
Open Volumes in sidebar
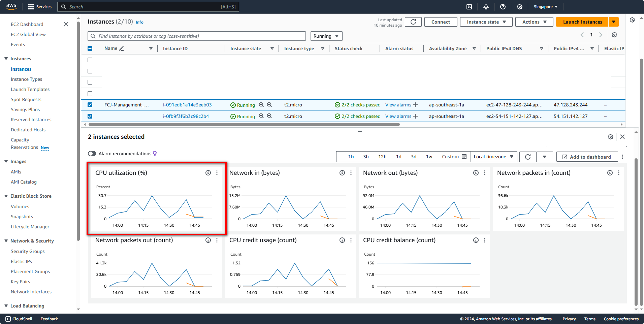[20, 206]
